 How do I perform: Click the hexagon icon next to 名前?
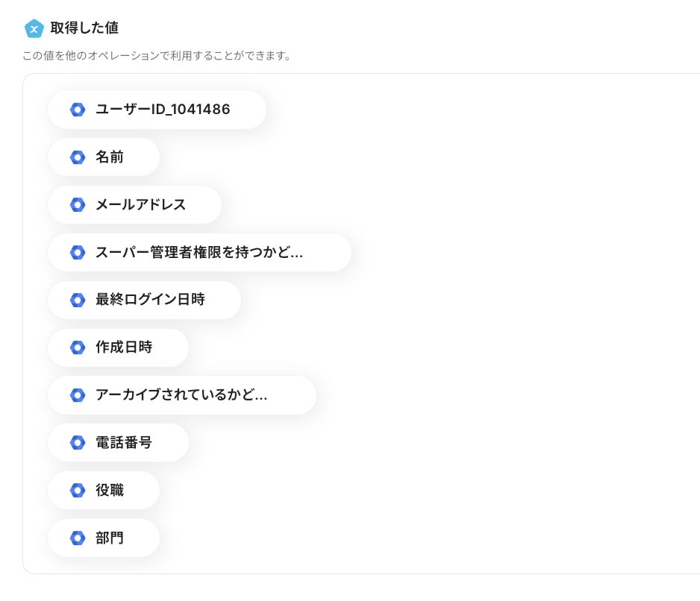78,157
